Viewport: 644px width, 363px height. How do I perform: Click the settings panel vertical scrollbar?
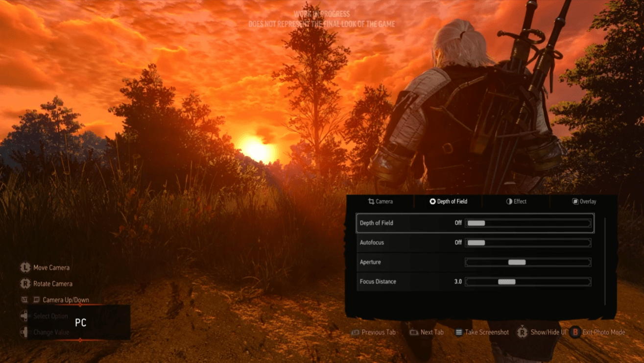point(605,261)
